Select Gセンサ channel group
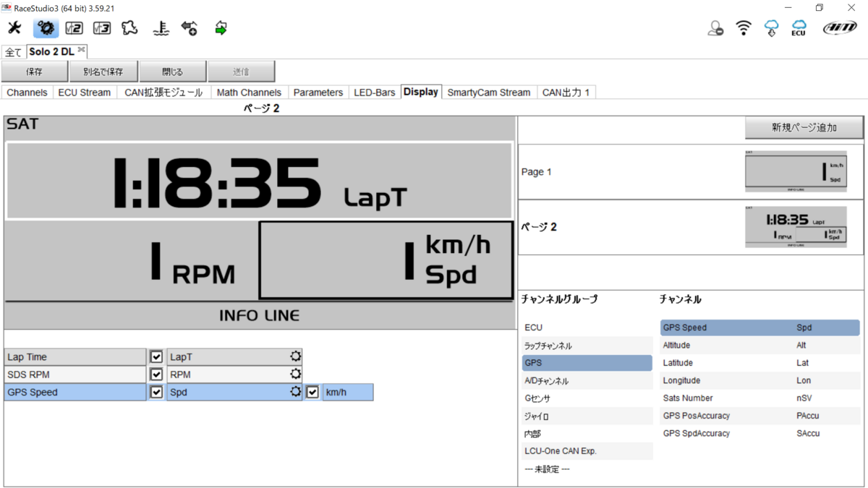868x488 pixels. pos(587,398)
